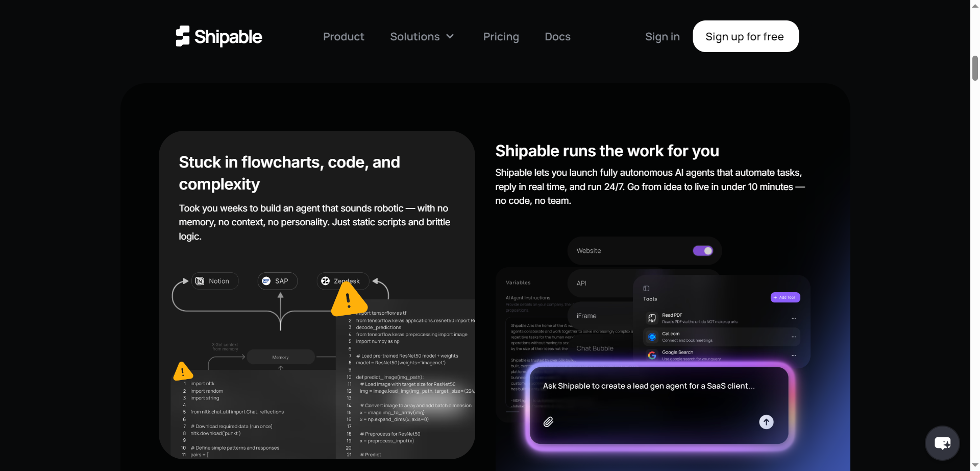980x471 pixels.
Task: Toggle the Website switch
Action: coord(702,251)
